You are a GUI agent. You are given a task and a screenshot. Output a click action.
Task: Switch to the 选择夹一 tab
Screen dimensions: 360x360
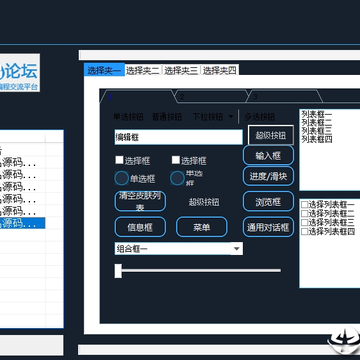[x=104, y=70]
